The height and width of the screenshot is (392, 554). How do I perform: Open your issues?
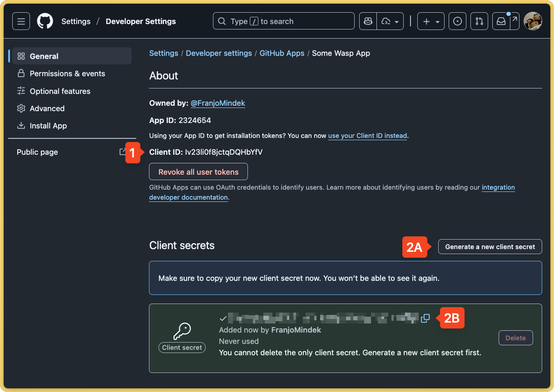(x=457, y=21)
